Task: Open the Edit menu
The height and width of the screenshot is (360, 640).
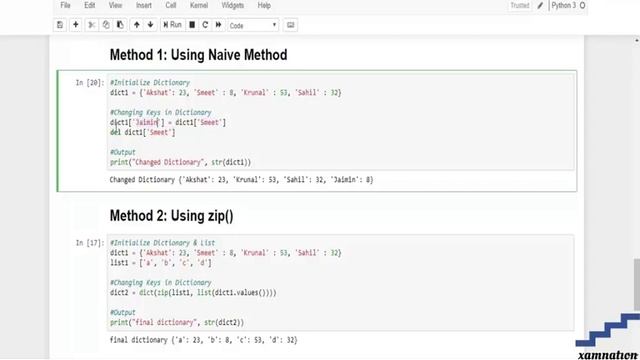Action: pos(89,5)
